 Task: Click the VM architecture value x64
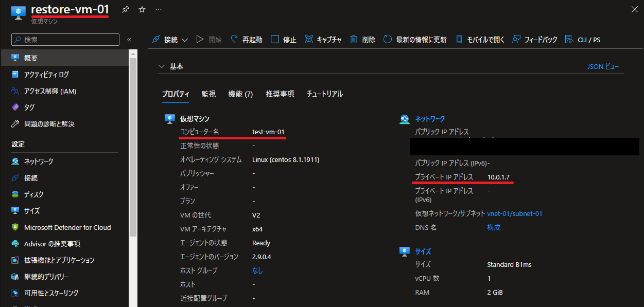point(257,229)
